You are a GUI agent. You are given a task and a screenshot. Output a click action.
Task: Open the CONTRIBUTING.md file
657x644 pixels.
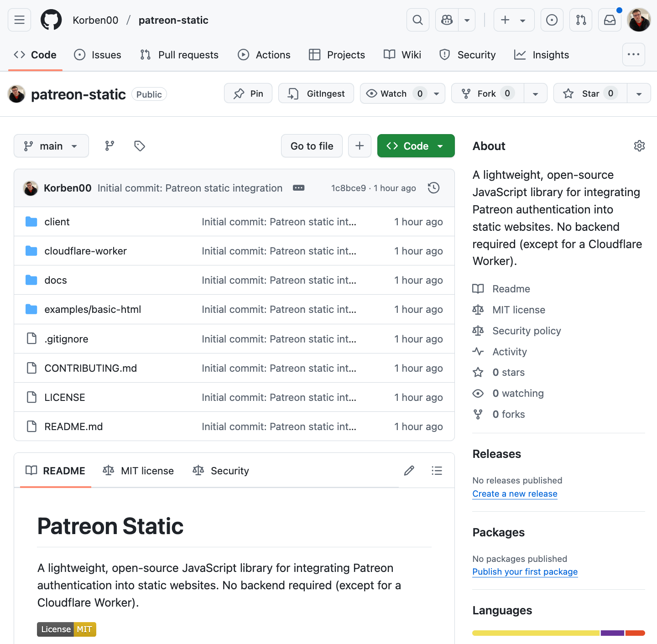tap(91, 368)
